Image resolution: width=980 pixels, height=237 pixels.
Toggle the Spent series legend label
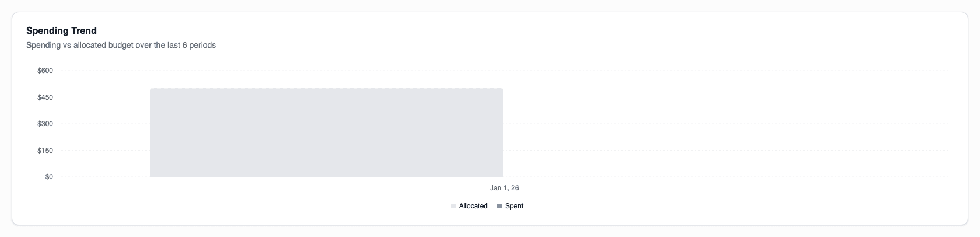coord(514,206)
